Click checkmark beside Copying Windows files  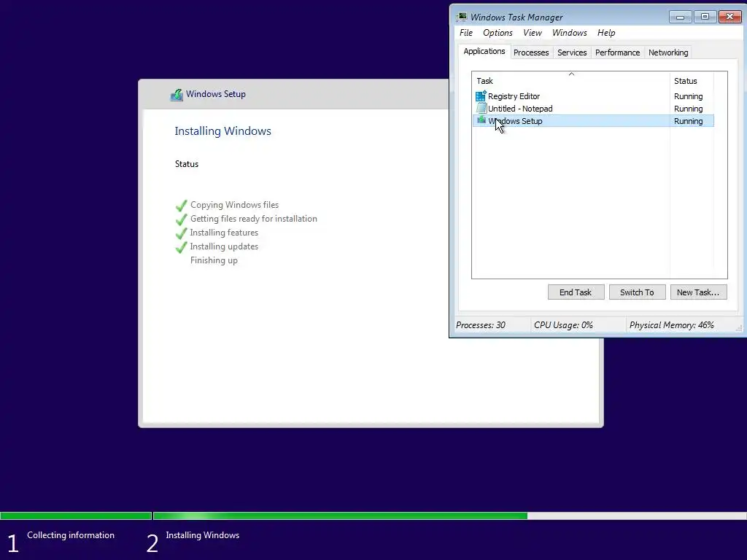click(x=181, y=206)
